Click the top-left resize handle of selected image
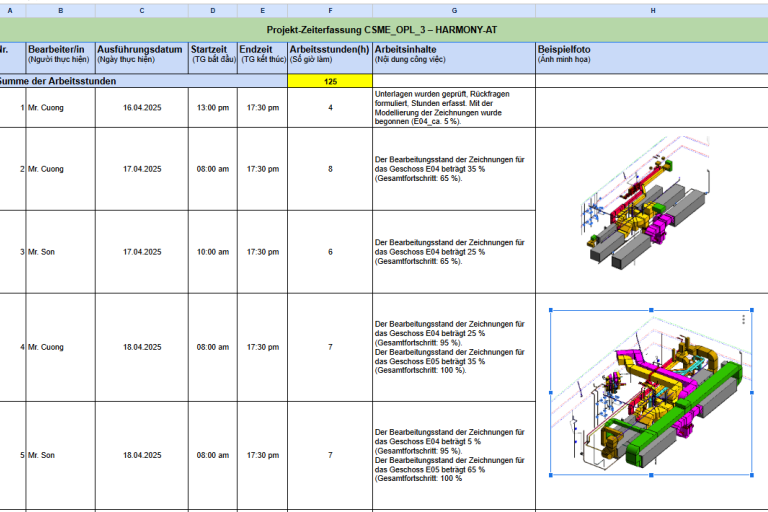The height and width of the screenshot is (512, 768). [551, 310]
